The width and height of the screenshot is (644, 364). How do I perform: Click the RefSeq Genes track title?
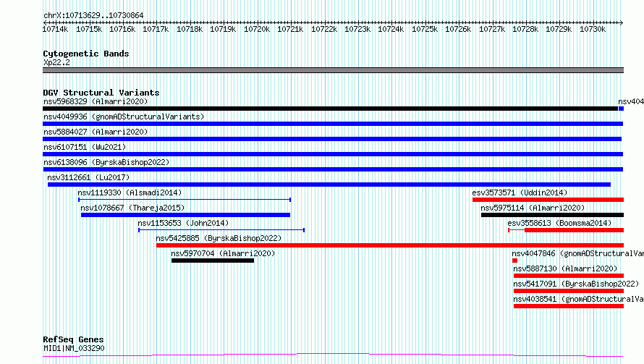point(73,339)
